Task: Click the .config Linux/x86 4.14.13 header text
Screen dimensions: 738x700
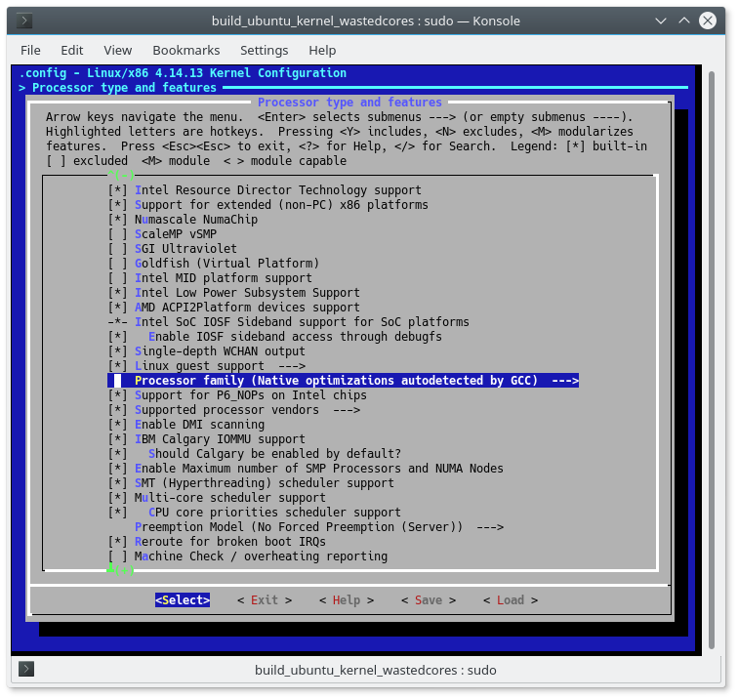Action: [184, 73]
